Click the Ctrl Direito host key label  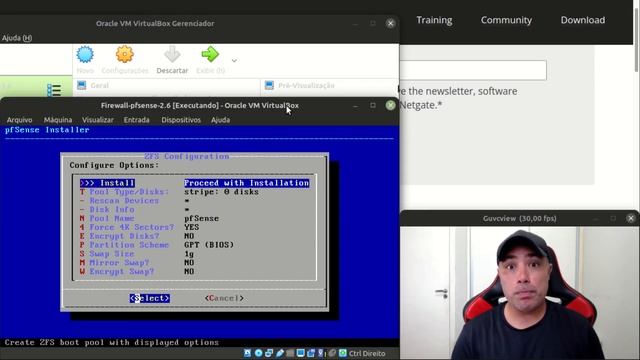(367, 353)
